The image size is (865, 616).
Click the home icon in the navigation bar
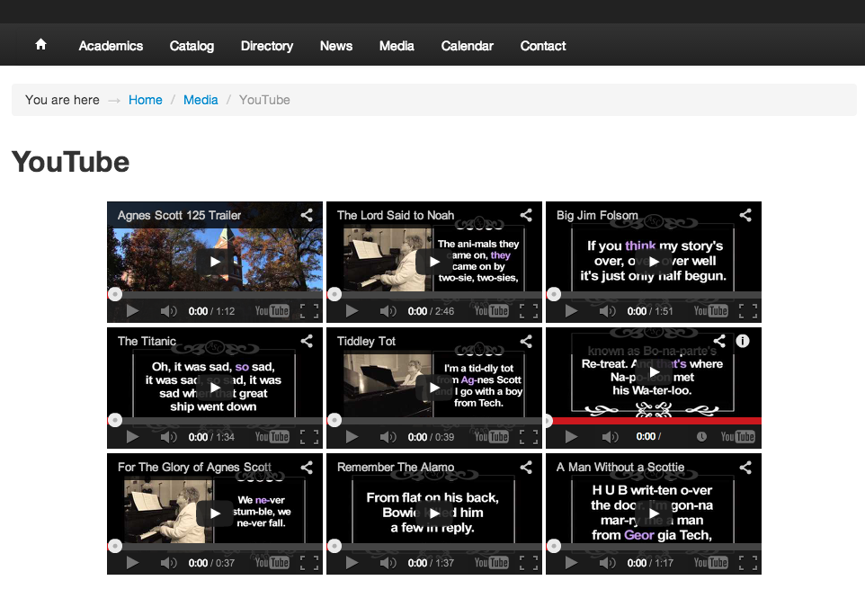pyautogui.click(x=40, y=43)
